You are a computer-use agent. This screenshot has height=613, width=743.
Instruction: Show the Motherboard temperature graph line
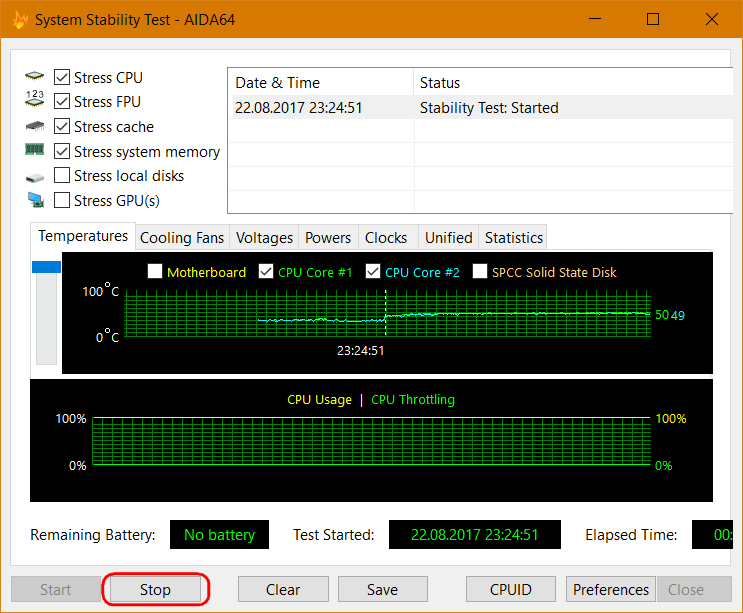coord(155,271)
